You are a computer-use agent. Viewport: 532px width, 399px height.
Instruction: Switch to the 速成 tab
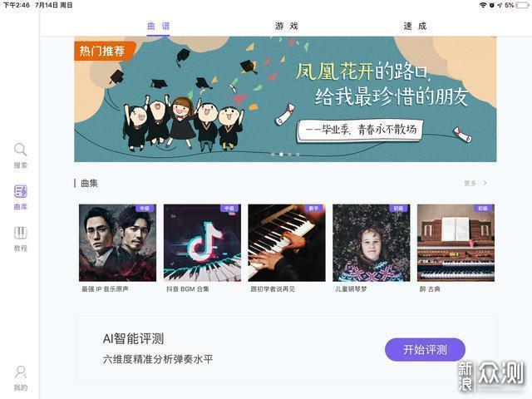tap(415, 26)
